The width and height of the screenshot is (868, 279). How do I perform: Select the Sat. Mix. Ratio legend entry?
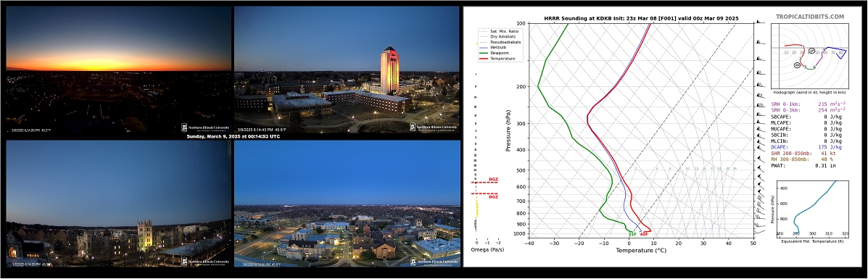point(499,31)
